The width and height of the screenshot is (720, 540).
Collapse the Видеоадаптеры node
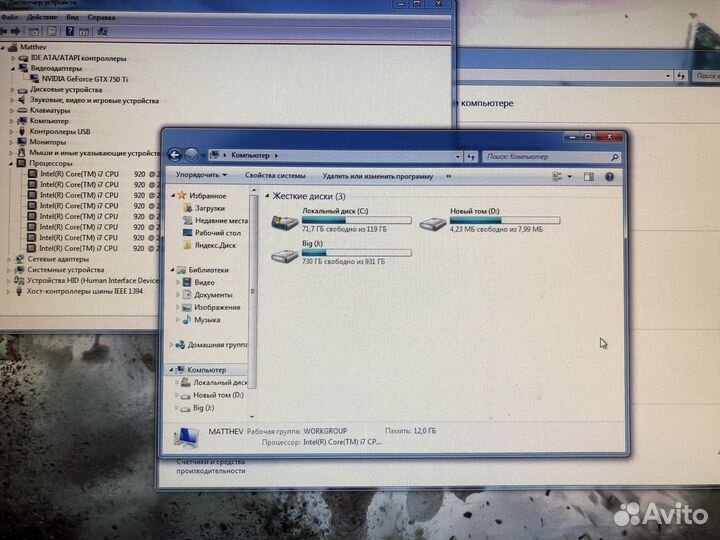coord(13,68)
